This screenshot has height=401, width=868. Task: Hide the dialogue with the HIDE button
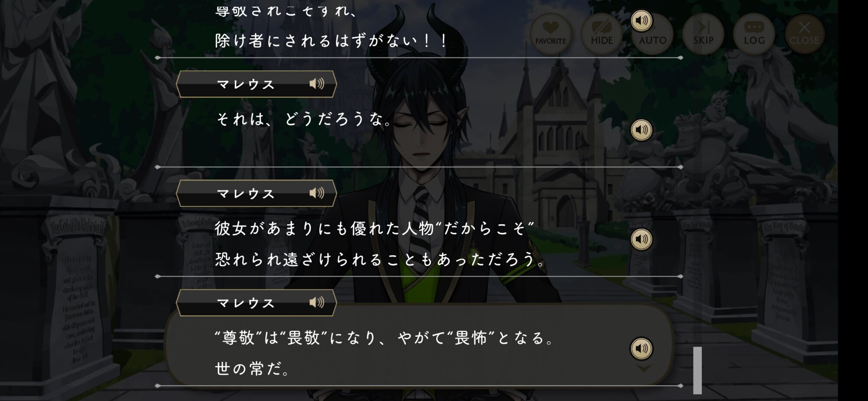pos(602,33)
